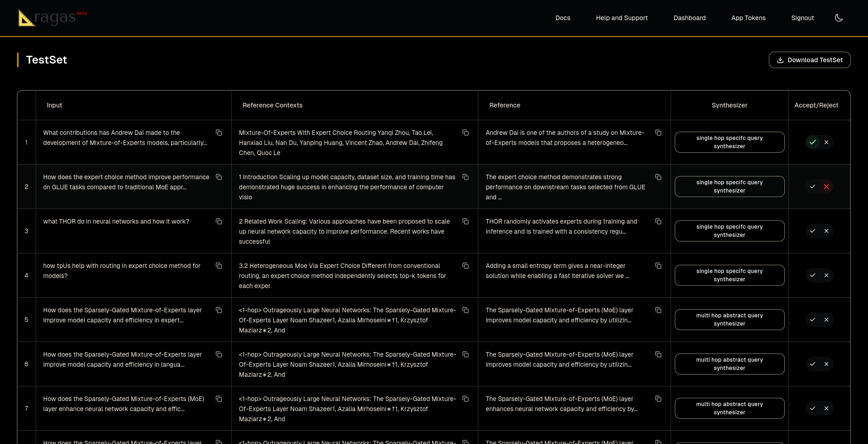This screenshot has width=868, height=444.
Task: Download the TestSet
Action: click(x=810, y=60)
